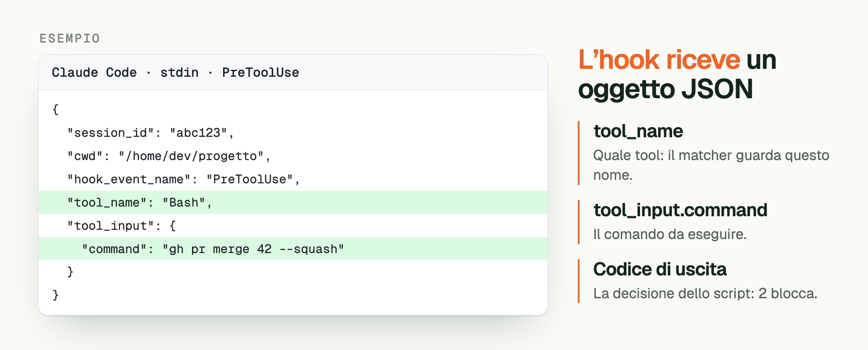868x350 pixels.
Task: Click the highlighted "command": "gh pr merge 42 --squash" line
Action: click(293, 249)
